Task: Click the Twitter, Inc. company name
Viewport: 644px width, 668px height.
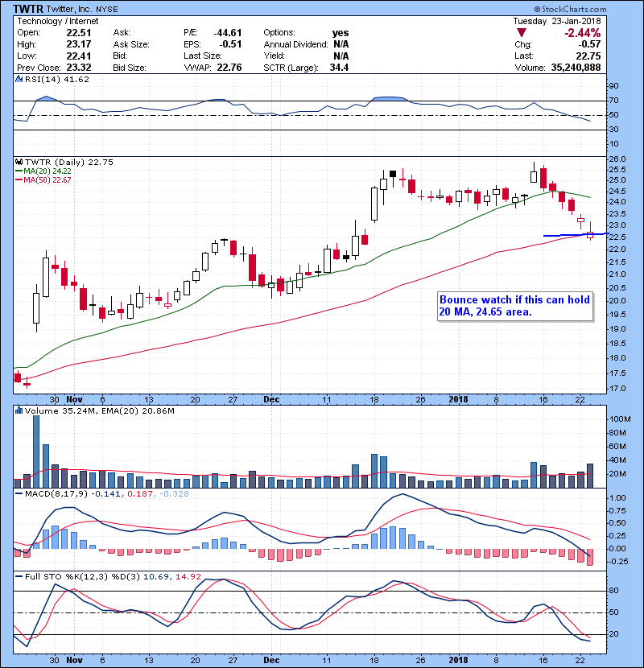Action: click(x=69, y=9)
